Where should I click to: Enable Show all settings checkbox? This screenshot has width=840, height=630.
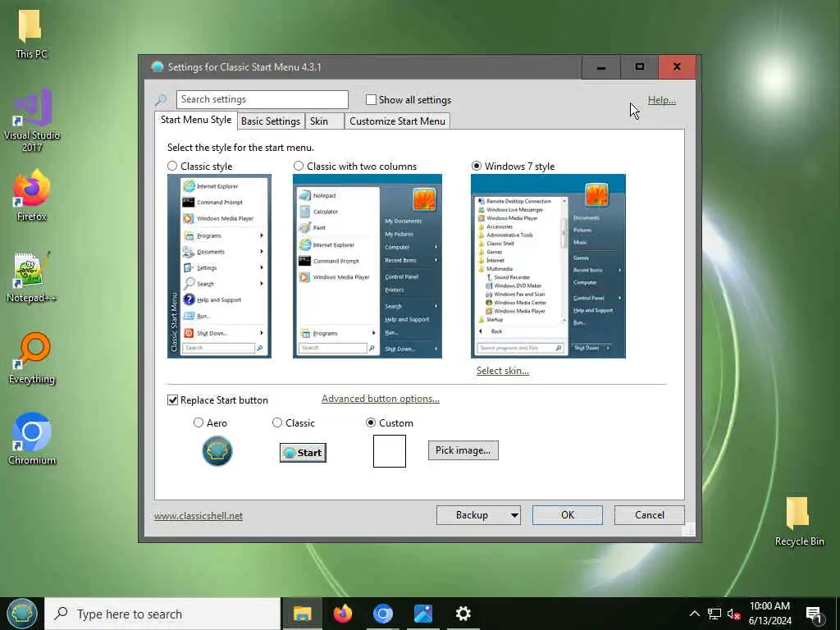(372, 99)
